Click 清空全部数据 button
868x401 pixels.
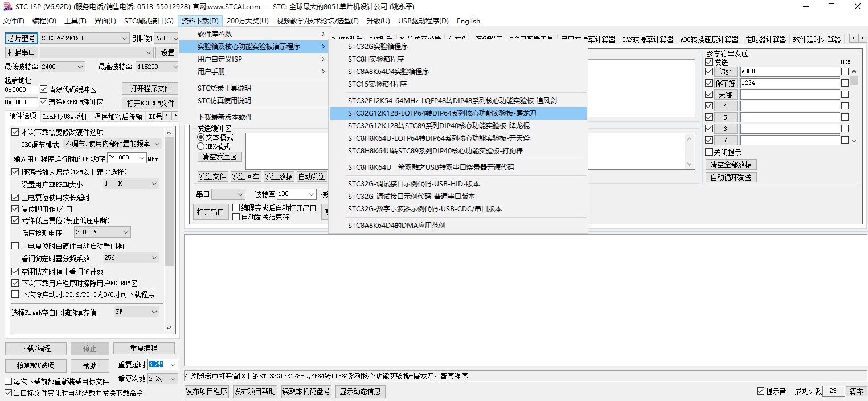[x=731, y=165]
